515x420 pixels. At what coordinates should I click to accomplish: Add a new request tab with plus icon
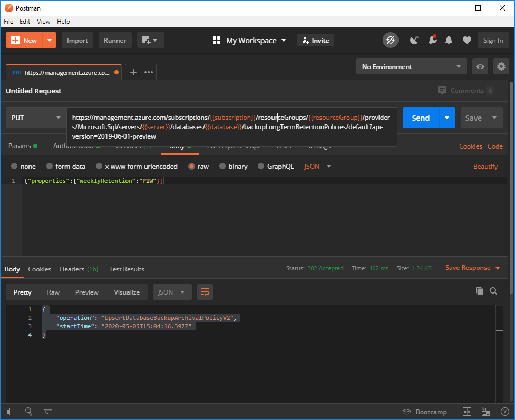coord(133,72)
